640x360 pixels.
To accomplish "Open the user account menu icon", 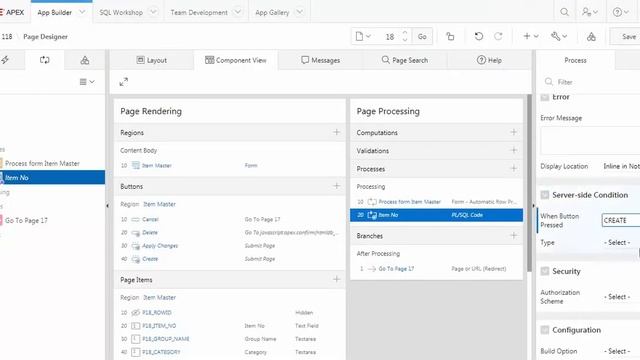I will pos(589,12).
